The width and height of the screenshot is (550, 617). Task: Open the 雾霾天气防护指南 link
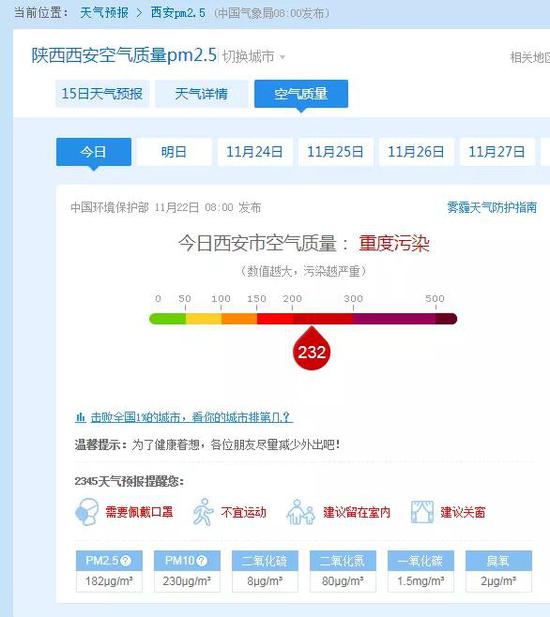tap(492, 207)
